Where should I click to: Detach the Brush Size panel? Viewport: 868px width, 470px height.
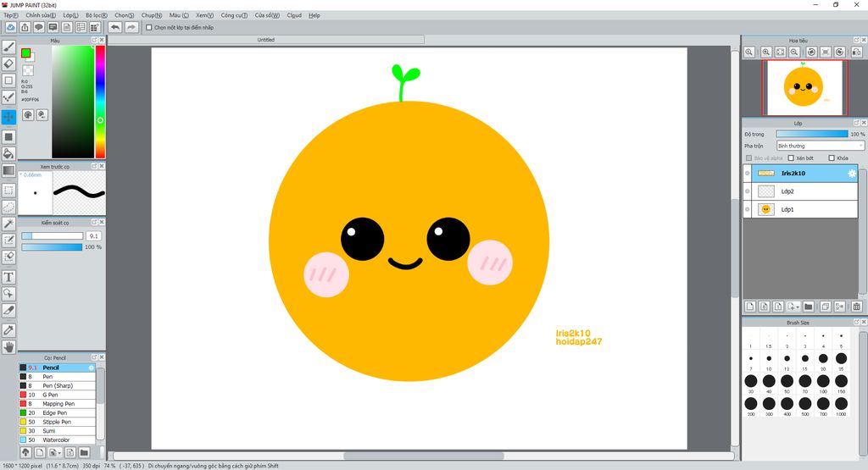point(856,322)
